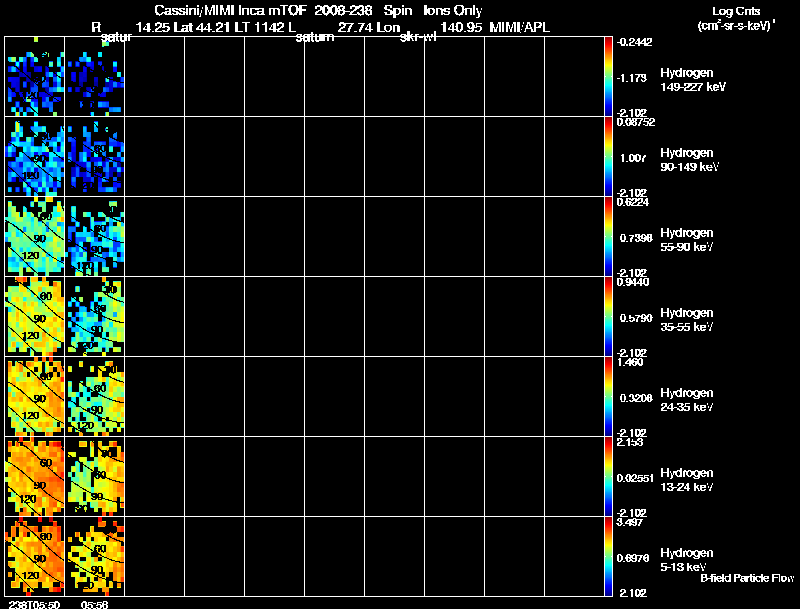Viewport: 800px width, 609px height.
Task: Click the color bar for Hydrogen 13-24 keV
Action: click(608, 477)
